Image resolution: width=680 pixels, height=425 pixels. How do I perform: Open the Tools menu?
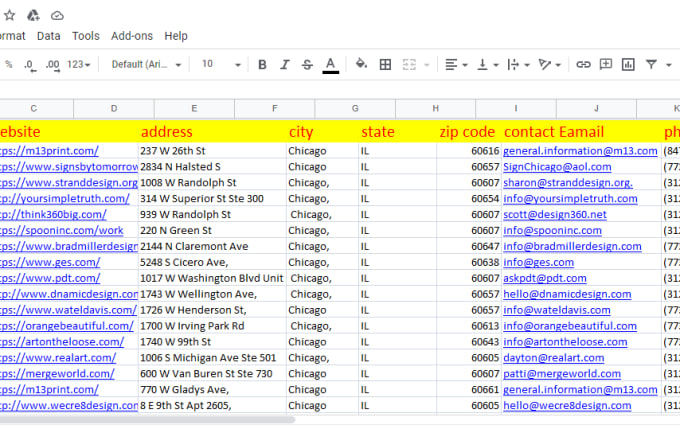86,36
